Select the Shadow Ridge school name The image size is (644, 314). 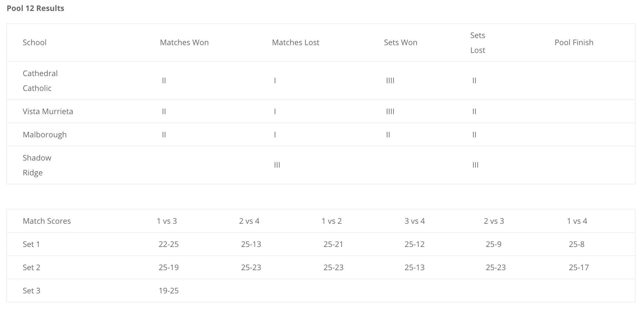click(37, 165)
